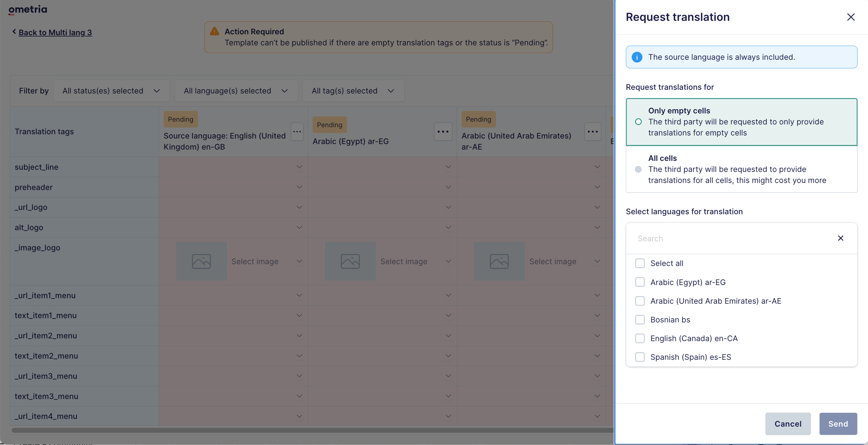Click the alt_logo translation tag

(29, 227)
